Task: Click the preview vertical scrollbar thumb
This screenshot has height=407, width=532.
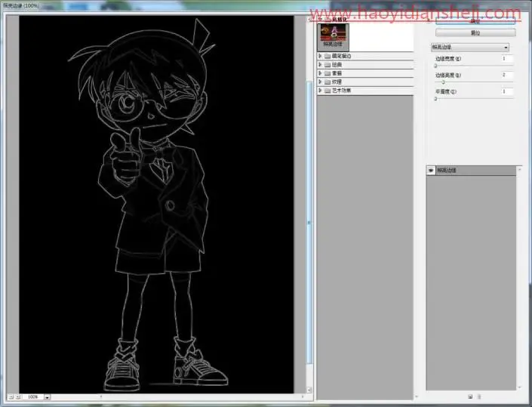Action: click(x=309, y=222)
